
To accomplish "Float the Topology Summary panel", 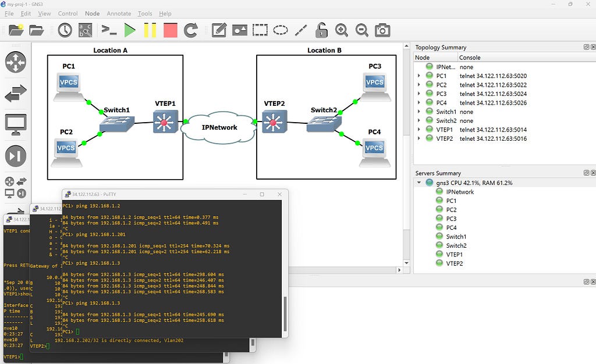I will [587, 47].
